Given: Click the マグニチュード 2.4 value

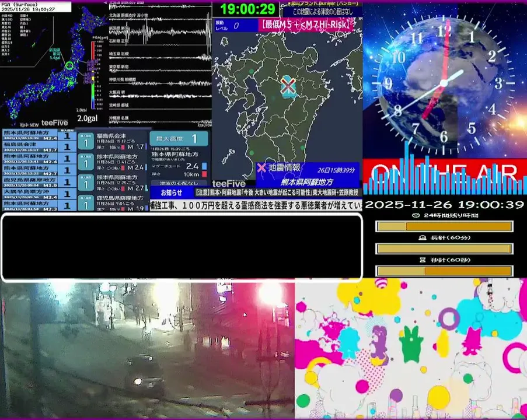Looking at the screenshot, I should tap(192, 166).
